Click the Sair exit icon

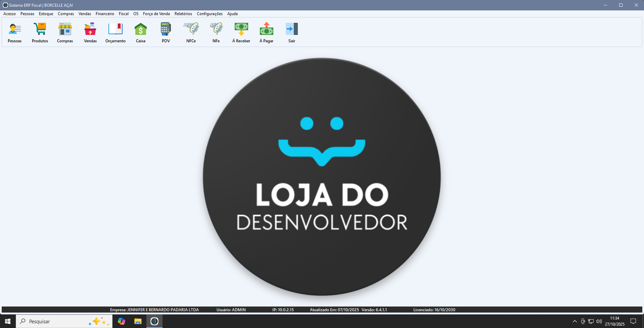click(x=292, y=29)
